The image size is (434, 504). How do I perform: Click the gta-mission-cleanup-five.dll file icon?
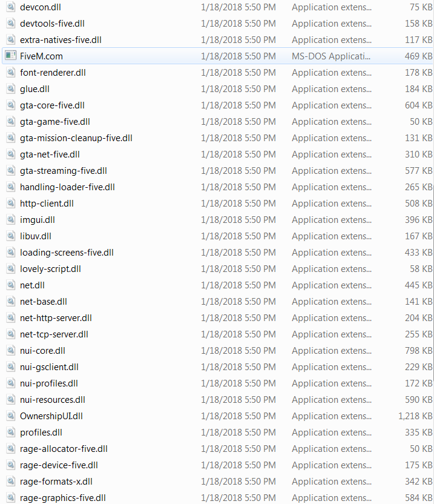pos(11,138)
